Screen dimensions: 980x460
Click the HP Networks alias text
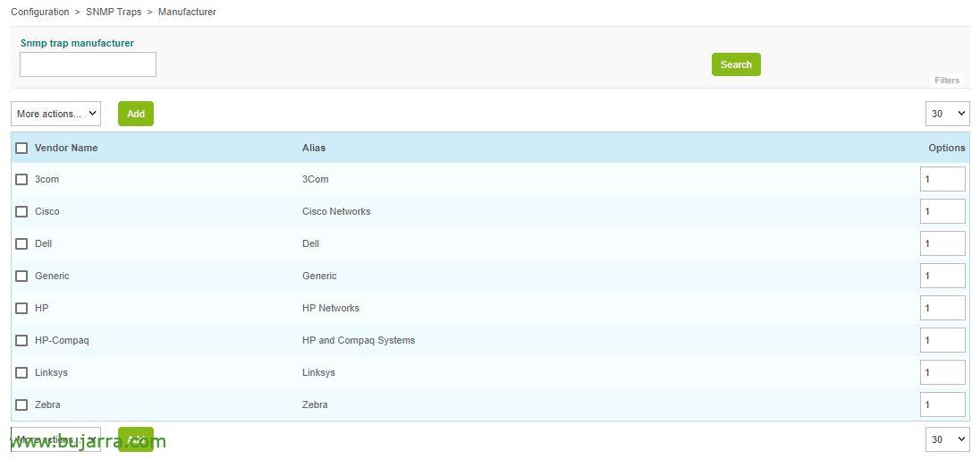click(331, 308)
